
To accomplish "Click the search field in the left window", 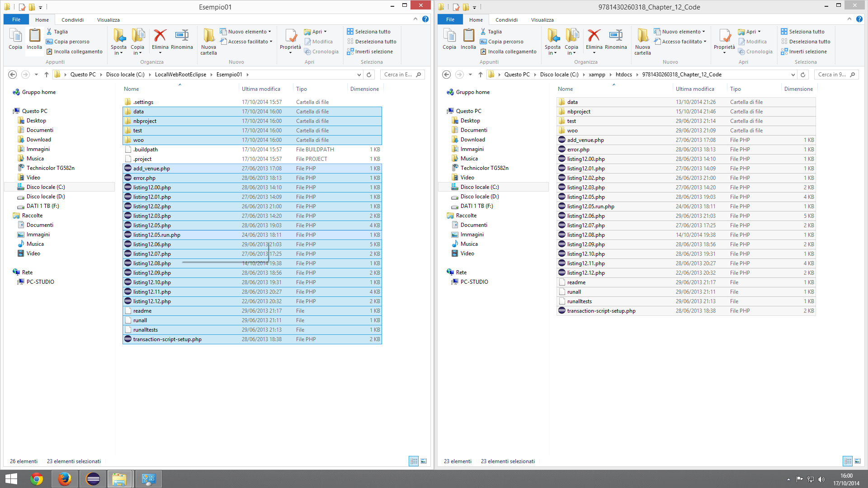I will click(398, 75).
